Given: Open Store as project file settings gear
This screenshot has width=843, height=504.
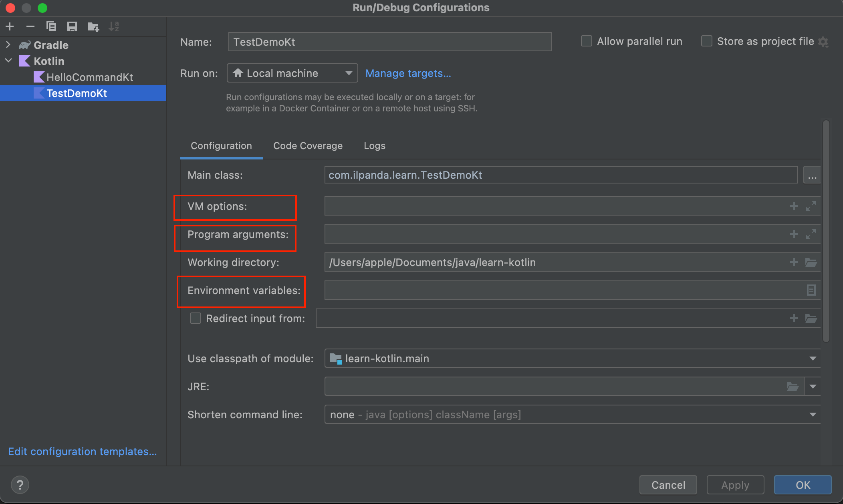Looking at the screenshot, I should point(823,42).
